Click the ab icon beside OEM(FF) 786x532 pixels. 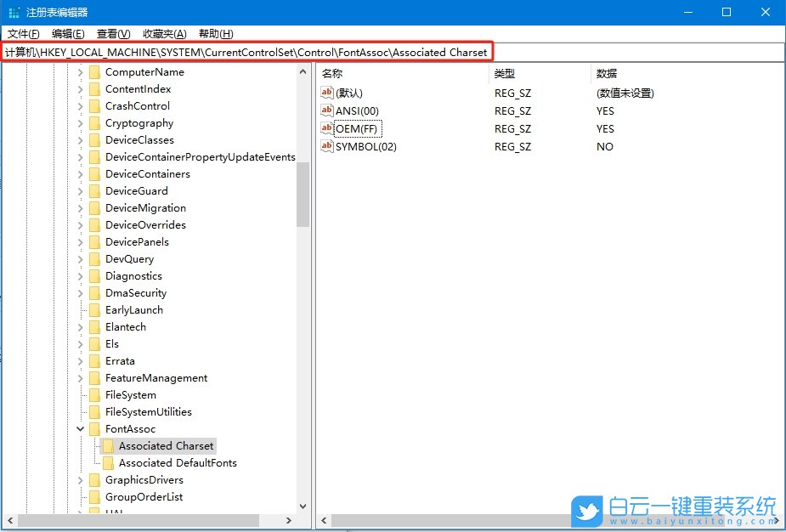pyautogui.click(x=326, y=128)
